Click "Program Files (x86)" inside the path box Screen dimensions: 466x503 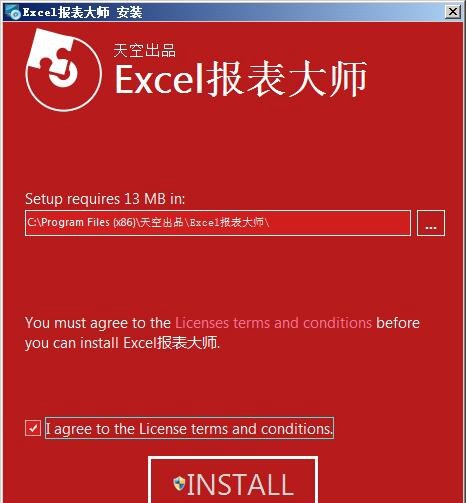88,222
